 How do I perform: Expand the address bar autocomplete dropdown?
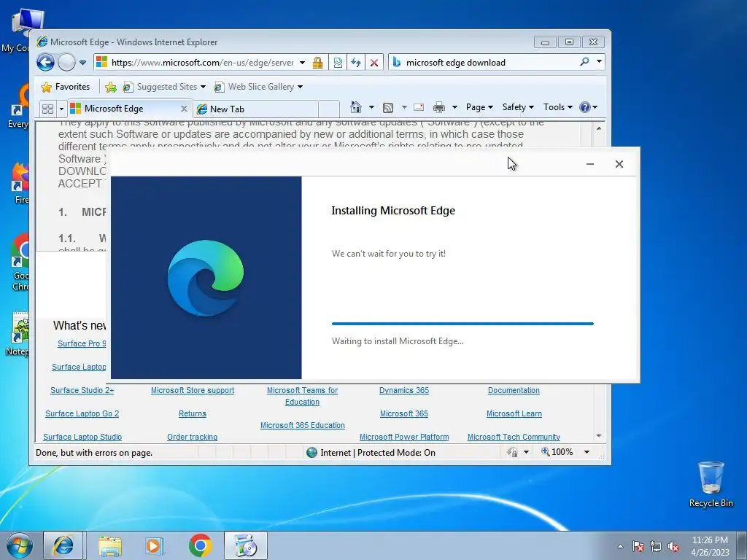(x=302, y=63)
